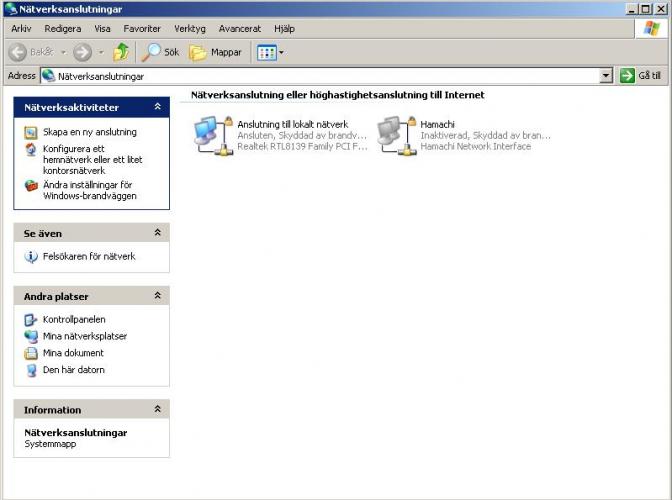Click Skapa en ny anslutning link
The image size is (672, 500).
(89, 132)
